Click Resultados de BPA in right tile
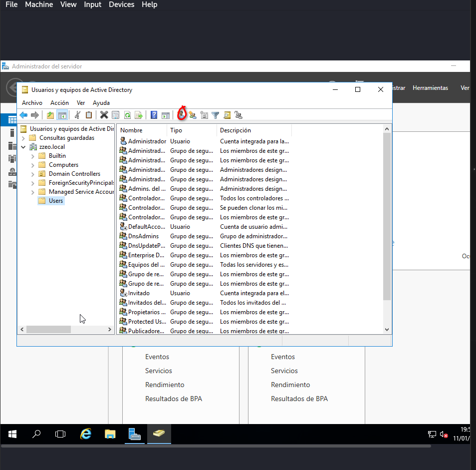 [299, 399]
